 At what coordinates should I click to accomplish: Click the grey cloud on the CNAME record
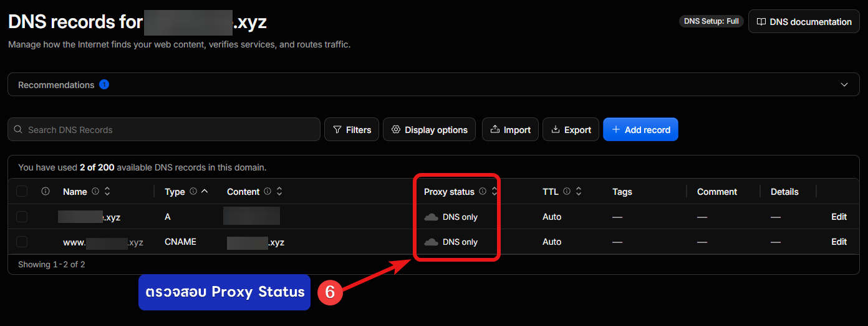[x=431, y=242]
